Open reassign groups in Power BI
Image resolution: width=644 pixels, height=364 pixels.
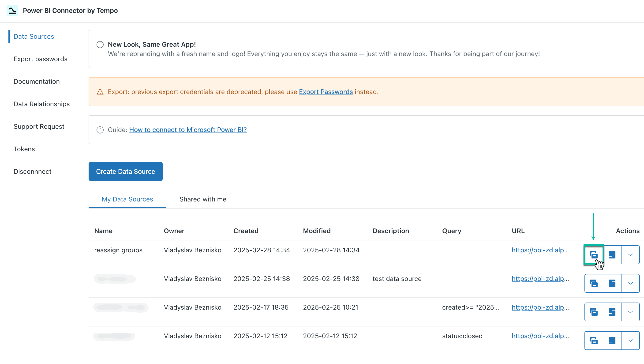[612, 255]
